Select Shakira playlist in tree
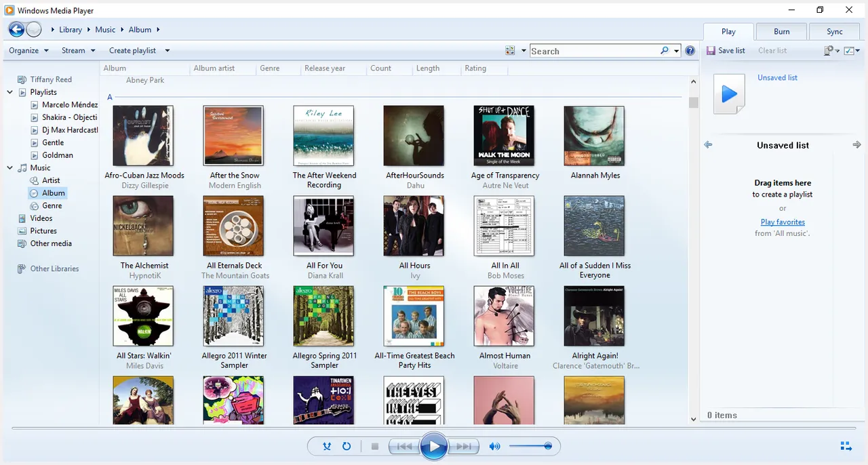868x465 pixels. [x=64, y=117]
